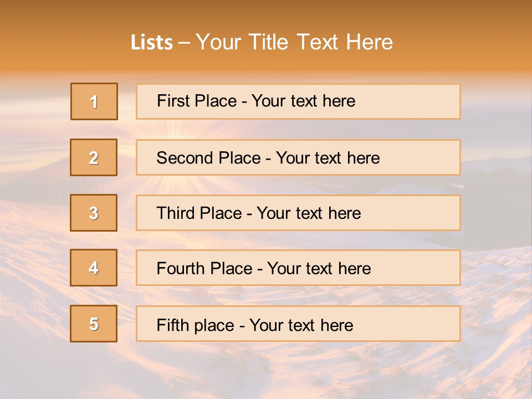Select the number 4 box
Viewport: 532px width, 399px height.
94,268
